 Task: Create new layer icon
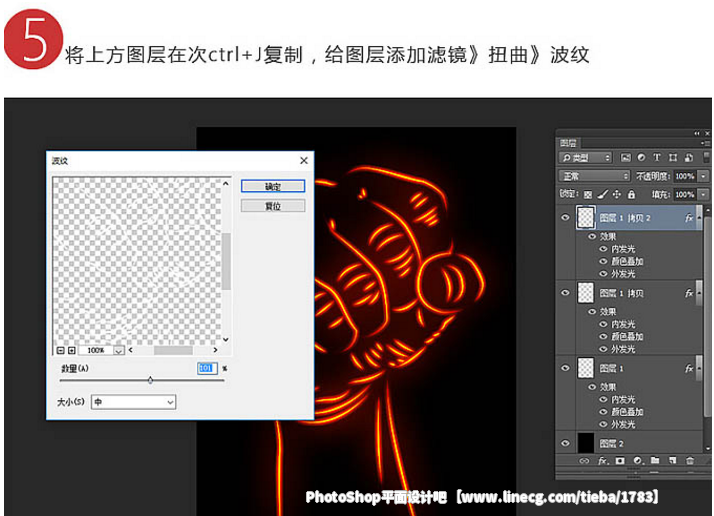click(x=673, y=460)
